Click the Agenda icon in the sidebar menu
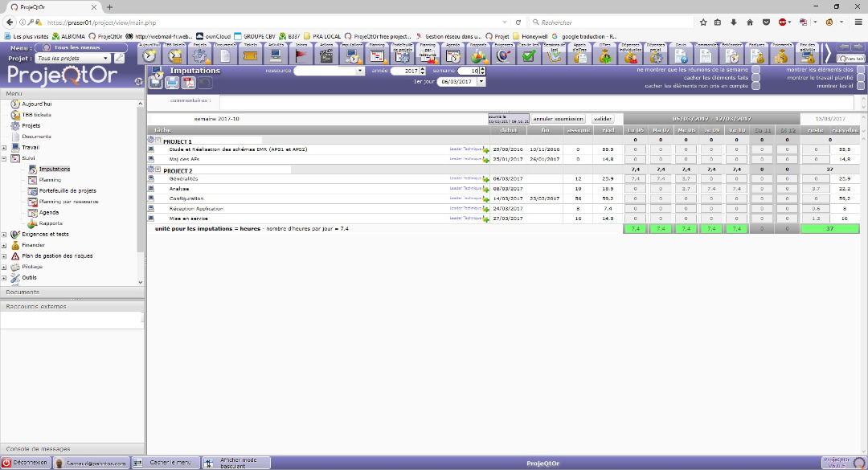 point(32,213)
